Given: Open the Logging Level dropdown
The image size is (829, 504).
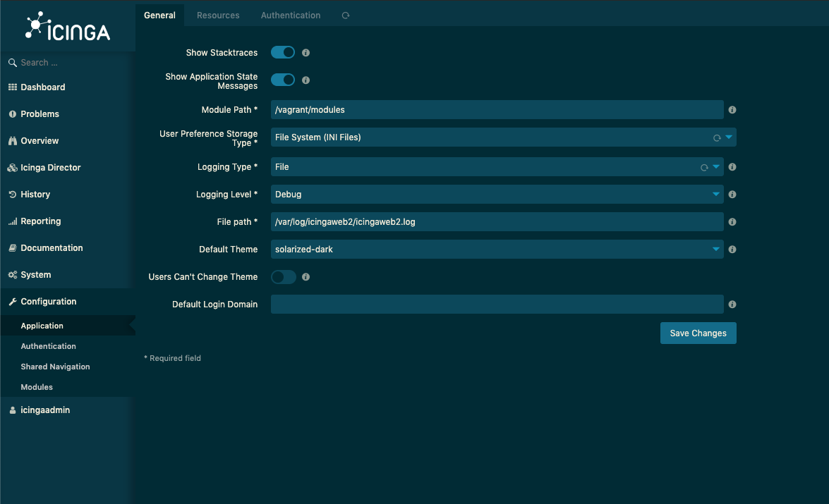Looking at the screenshot, I should [497, 195].
